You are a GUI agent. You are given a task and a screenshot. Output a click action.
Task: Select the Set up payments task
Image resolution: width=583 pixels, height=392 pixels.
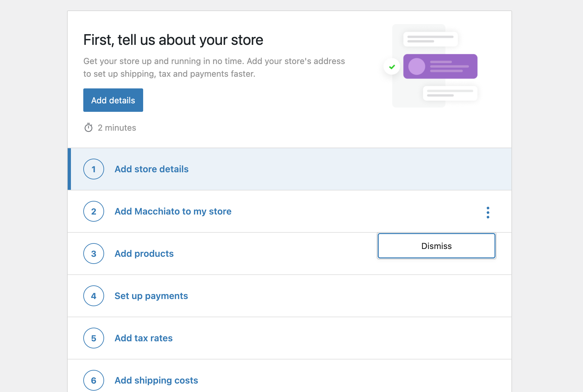[x=290, y=296]
